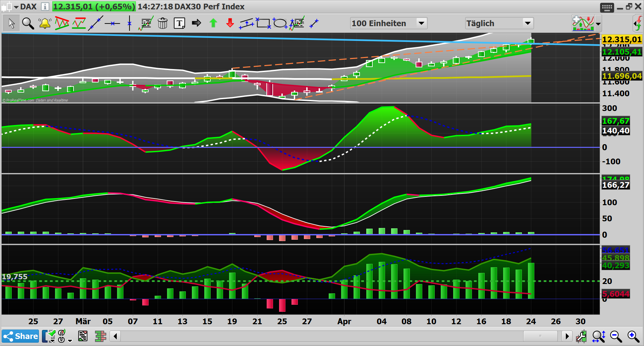The width and height of the screenshot is (644, 346).
Task: Click the DAX30 Perf Index title text
Action: [x=209, y=6]
